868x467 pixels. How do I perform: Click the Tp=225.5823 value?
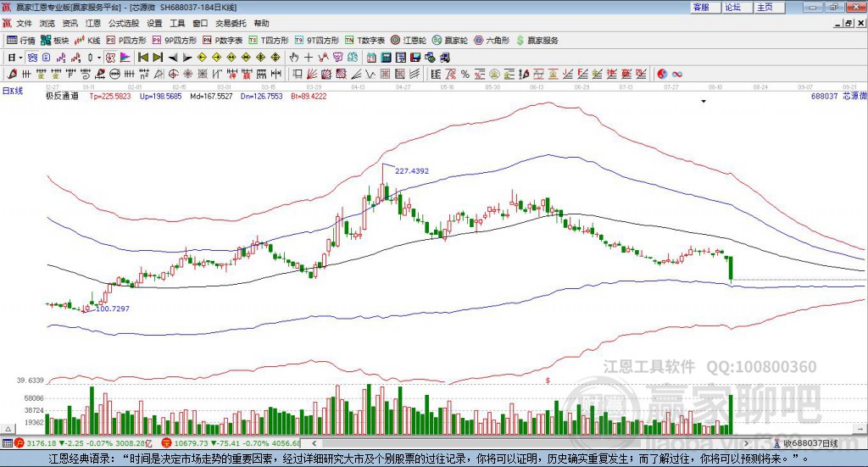(x=110, y=96)
